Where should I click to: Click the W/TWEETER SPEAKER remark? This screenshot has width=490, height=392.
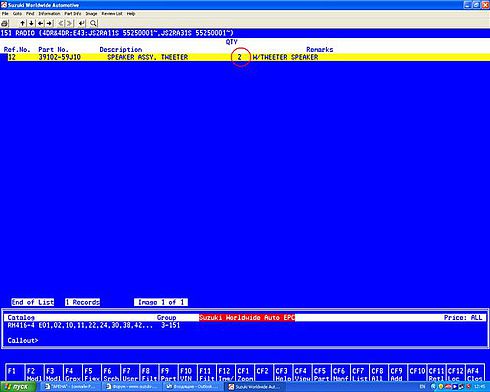click(285, 57)
